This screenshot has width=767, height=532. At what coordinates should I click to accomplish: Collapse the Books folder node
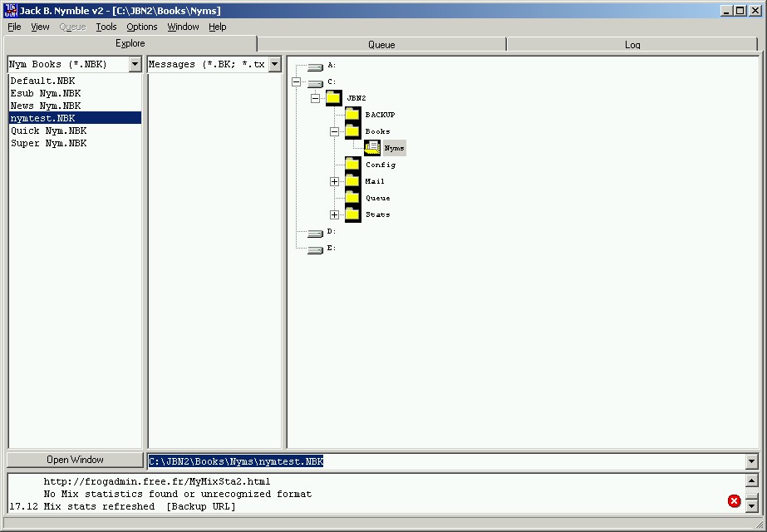click(x=334, y=131)
